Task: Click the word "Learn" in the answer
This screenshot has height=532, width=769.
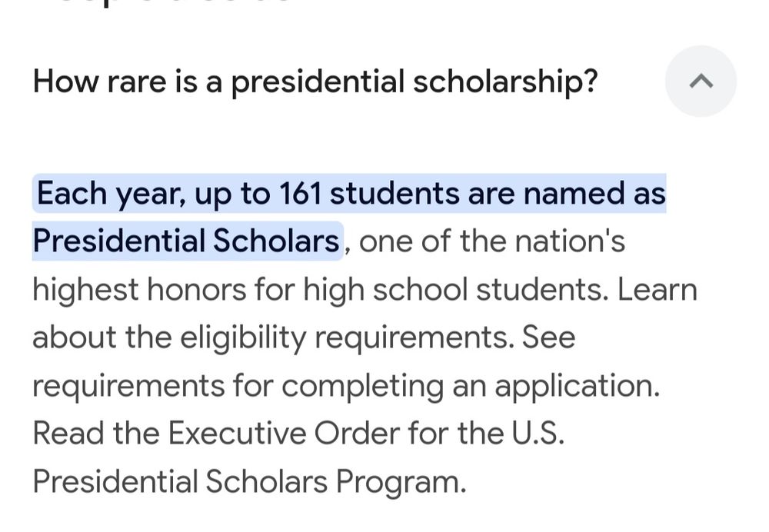Action: (x=657, y=290)
